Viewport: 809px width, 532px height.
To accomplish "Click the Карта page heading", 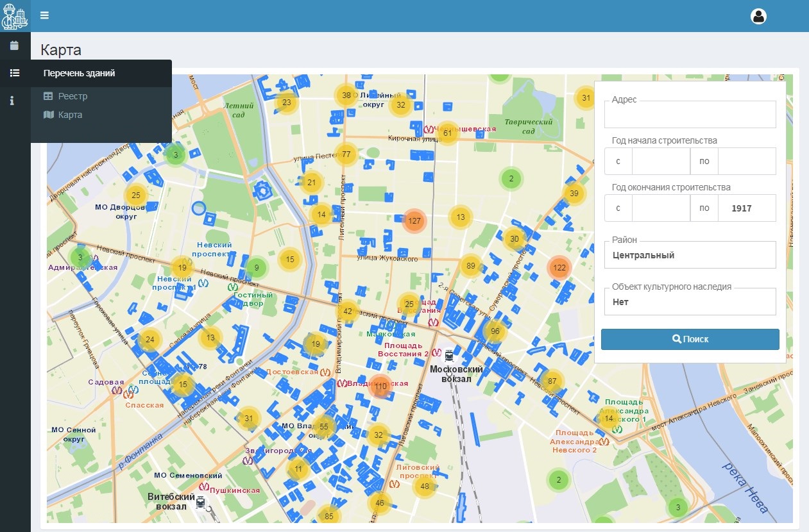I will 61,50.
